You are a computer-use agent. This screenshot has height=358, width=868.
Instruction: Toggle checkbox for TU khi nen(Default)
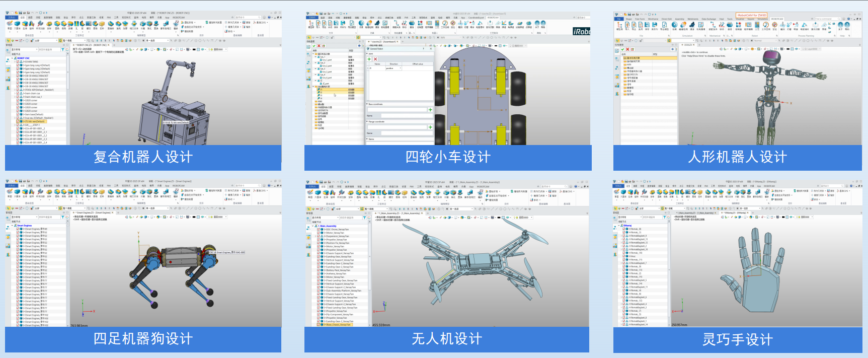pyautogui.click(x=18, y=121)
